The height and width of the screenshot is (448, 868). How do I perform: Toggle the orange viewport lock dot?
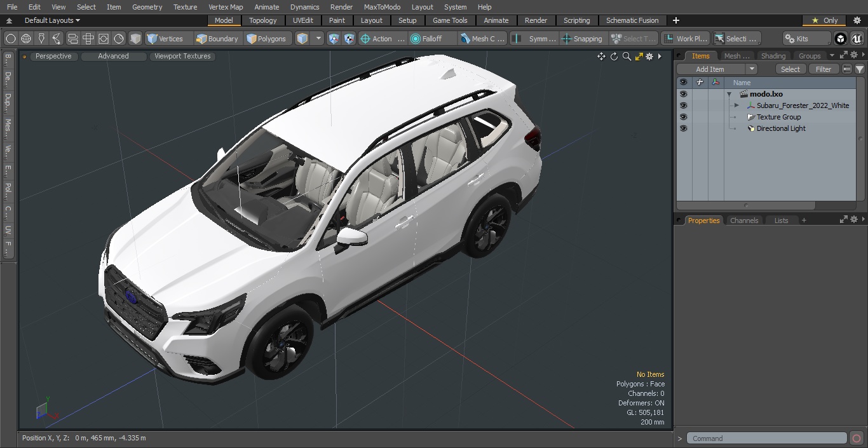pos(24,57)
